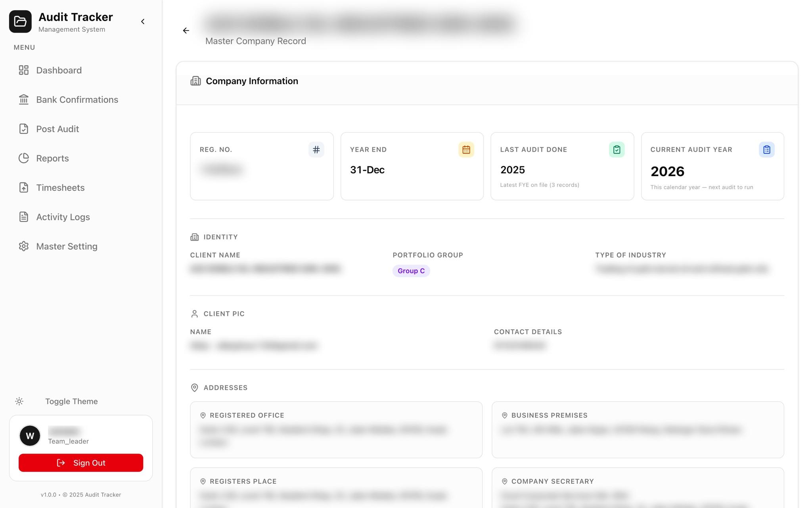Click the Addresses map pin icon

194,388
